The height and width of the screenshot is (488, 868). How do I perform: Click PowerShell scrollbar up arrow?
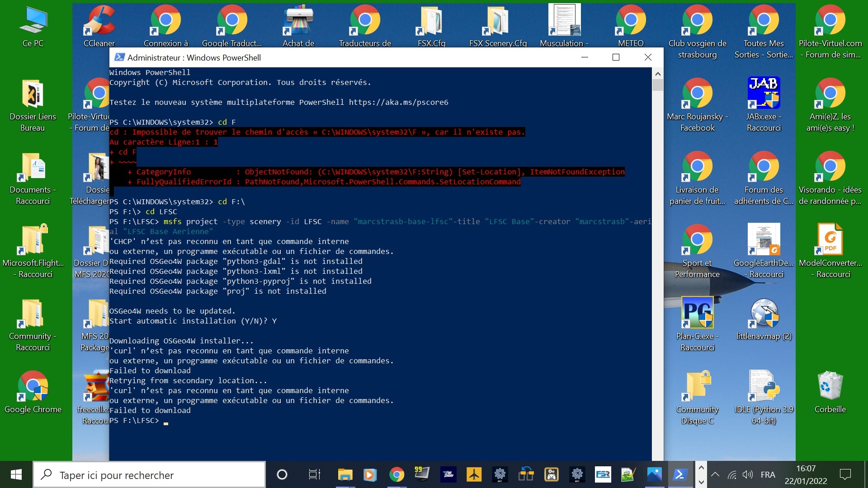[x=658, y=74]
